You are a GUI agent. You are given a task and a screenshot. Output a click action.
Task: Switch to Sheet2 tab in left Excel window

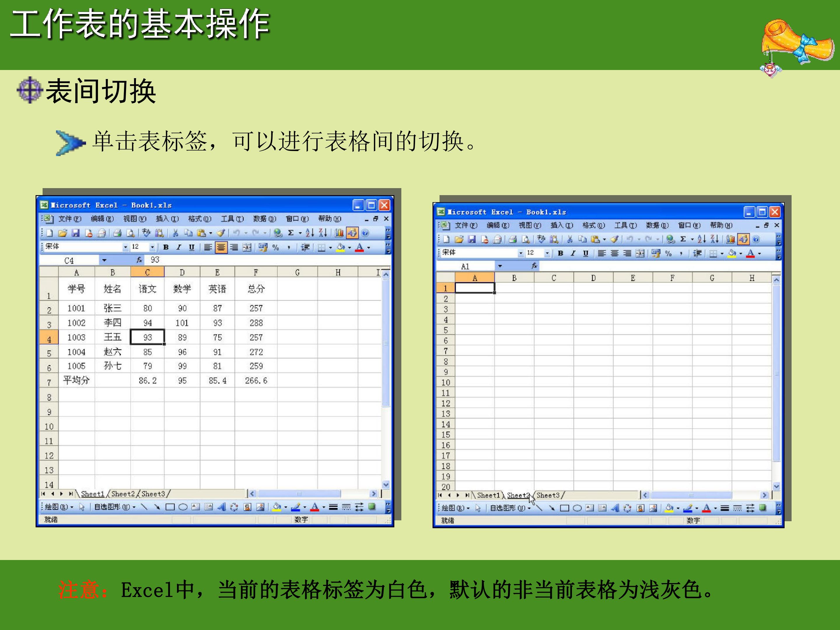pos(123,494)
